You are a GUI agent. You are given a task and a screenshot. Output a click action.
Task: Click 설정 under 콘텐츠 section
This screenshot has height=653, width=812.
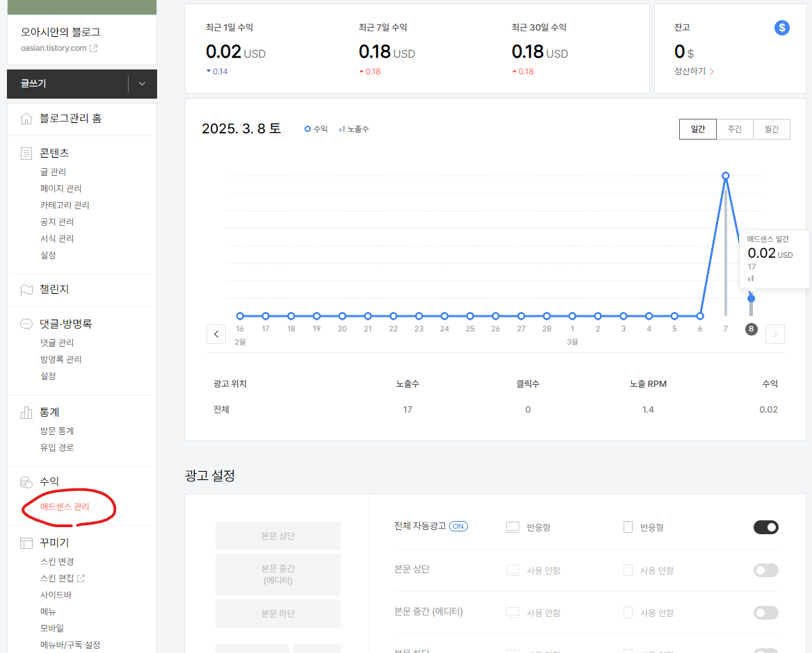[x=48, y=255]
